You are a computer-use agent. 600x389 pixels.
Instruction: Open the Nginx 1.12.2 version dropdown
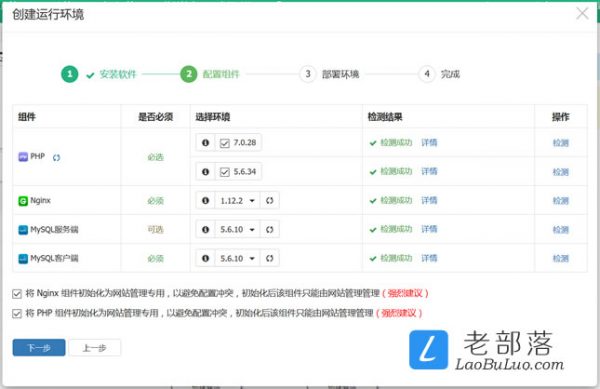[237, 200]
